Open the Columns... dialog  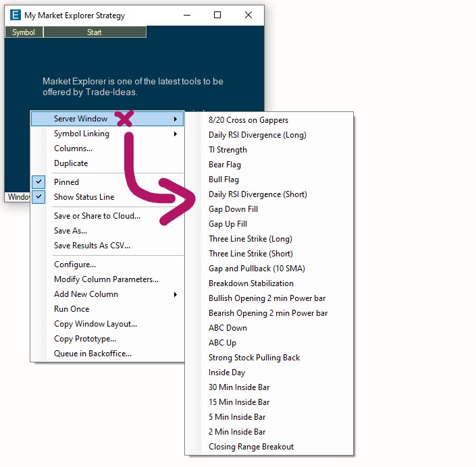73,148
